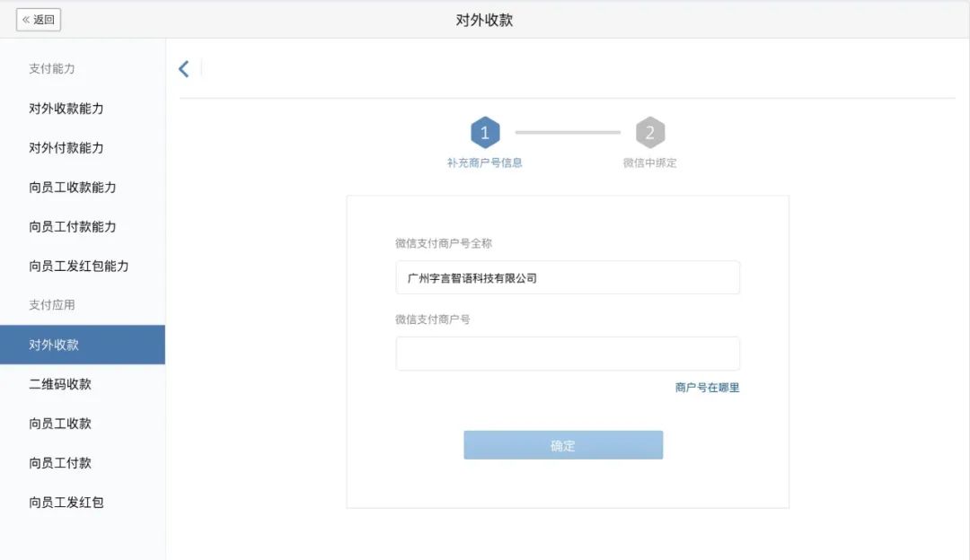The width and height of the screenshot is (970, 560).
Task: Open 向员工付款 under 支付应用
Action: pyautogui.click(x=60, y=463)
